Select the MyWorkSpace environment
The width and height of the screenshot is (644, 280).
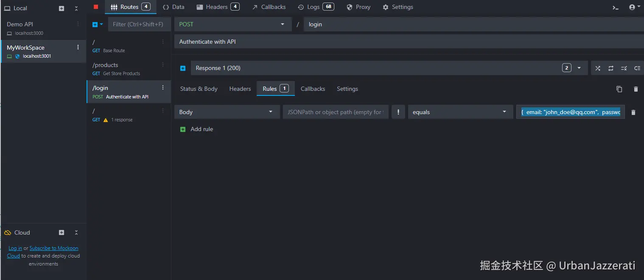tap(43, 51)
